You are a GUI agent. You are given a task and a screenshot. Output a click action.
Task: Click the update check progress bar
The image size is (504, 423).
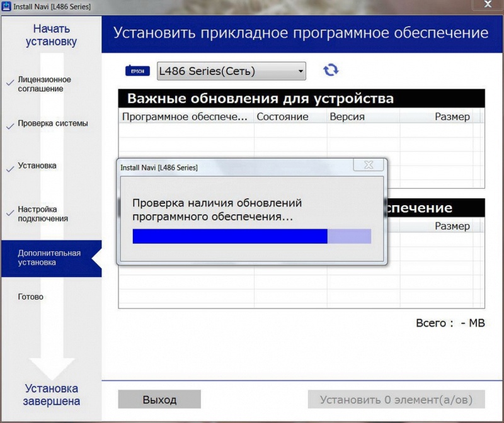(x=251, y=235)
